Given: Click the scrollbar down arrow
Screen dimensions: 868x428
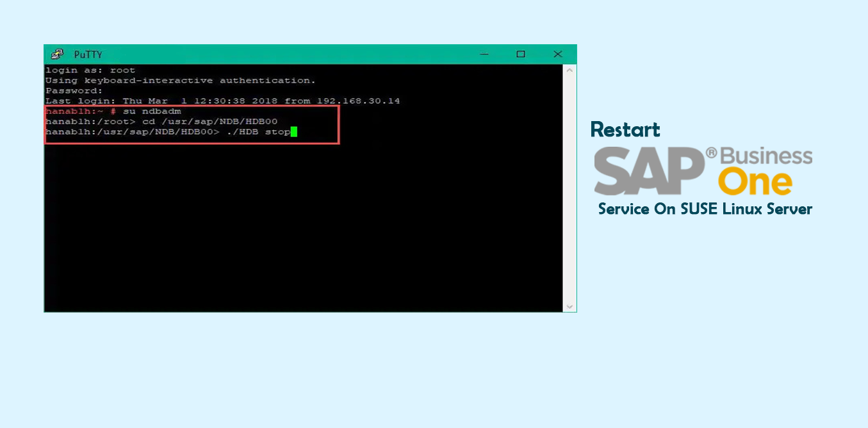Looking at the screenshot, I should (x=569, y=306).
